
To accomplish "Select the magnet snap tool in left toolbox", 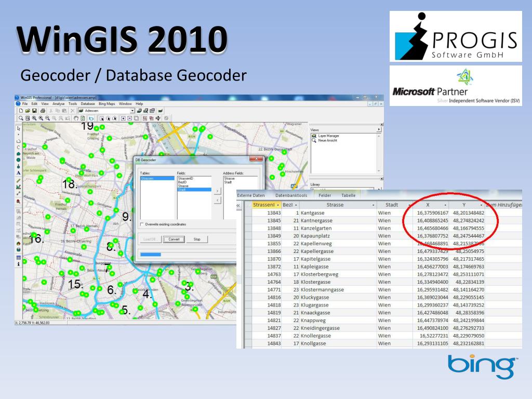I will 18,201.
